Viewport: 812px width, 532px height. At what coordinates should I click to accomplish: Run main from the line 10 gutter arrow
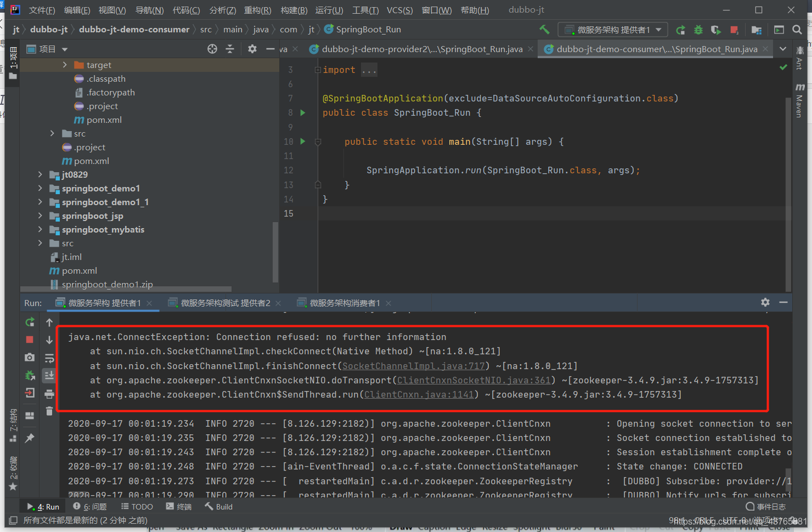302,141
